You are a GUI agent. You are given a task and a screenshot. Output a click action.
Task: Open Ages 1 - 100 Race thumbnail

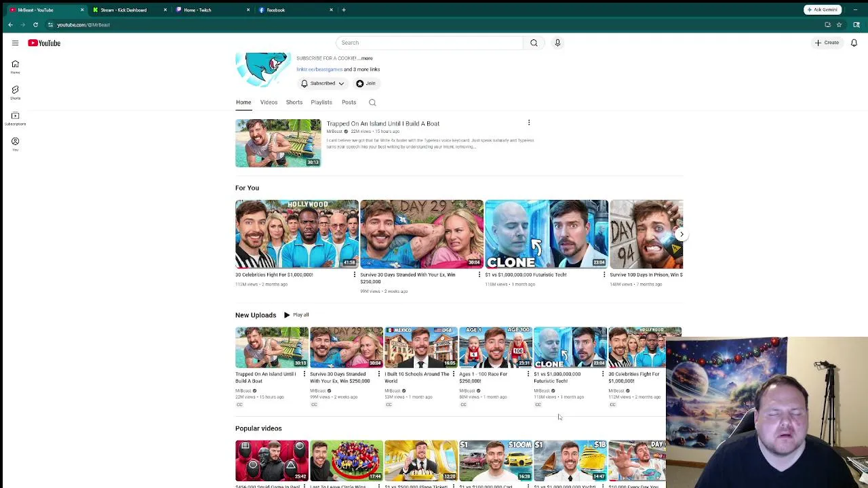(x=496, y=347)
